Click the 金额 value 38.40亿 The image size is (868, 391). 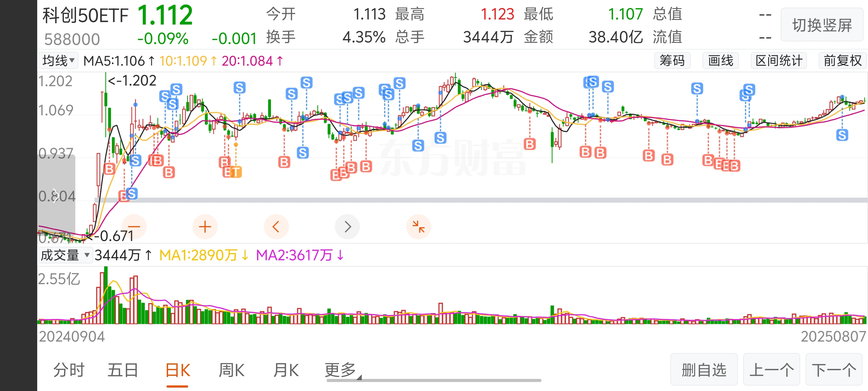click(x=615, y=37)
